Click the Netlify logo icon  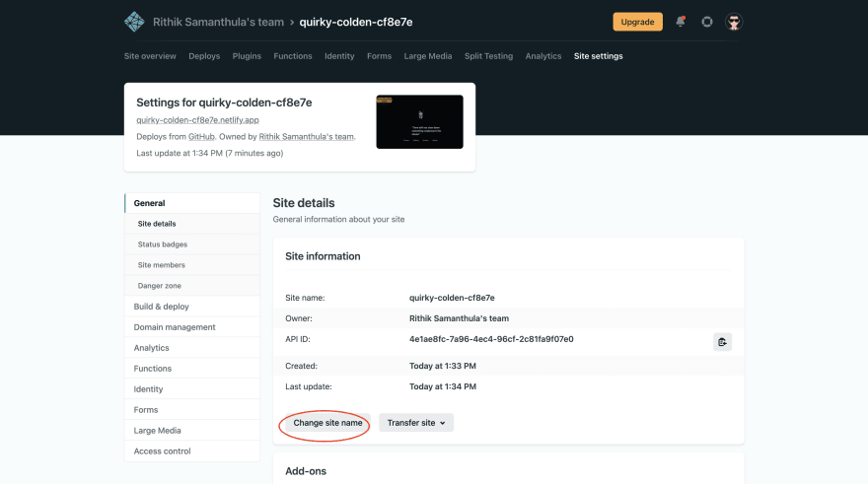pyautogui.click(x=134, y=22)
